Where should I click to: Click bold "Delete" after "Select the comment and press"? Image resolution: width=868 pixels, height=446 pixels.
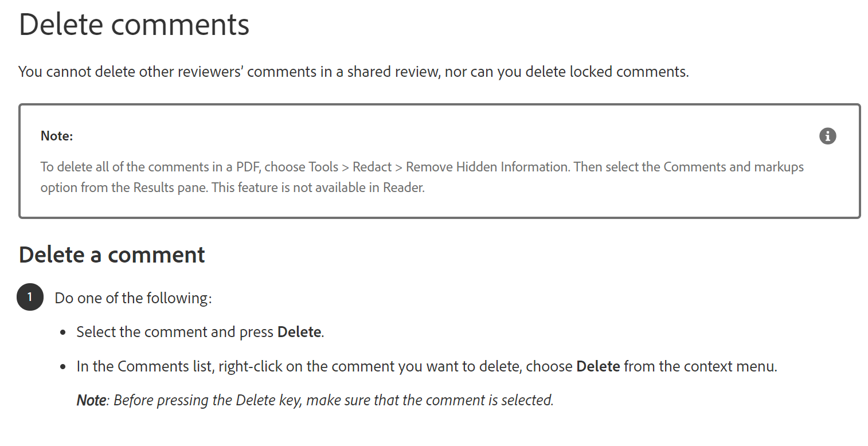[299, 332]
